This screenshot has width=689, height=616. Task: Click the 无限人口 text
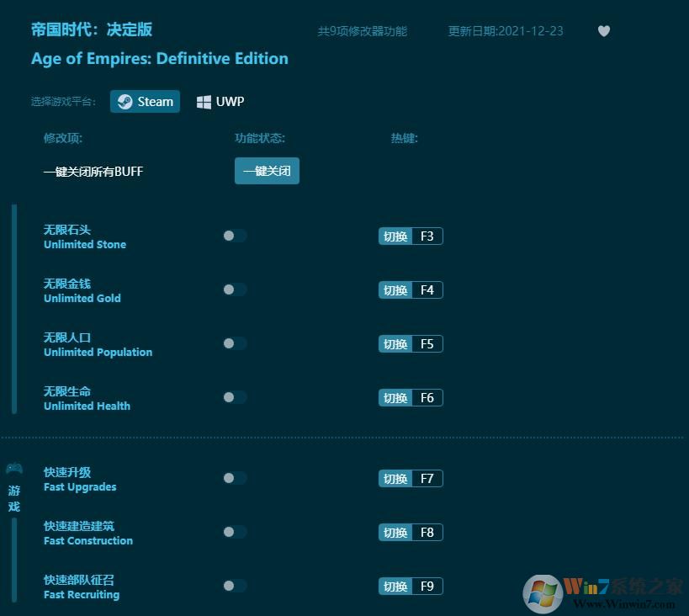(x=66, y=337)
